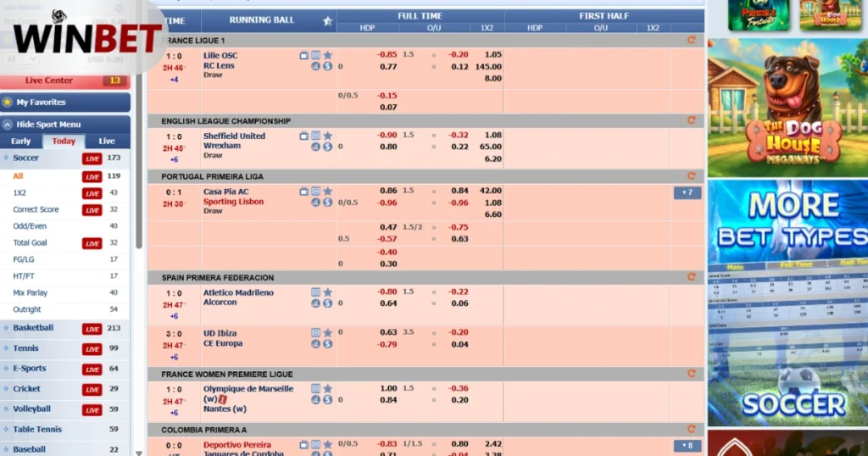Open live TV stream for Lille OSC match
The height and width of the screenshot is (456, 868).
(x=304, y=55)
